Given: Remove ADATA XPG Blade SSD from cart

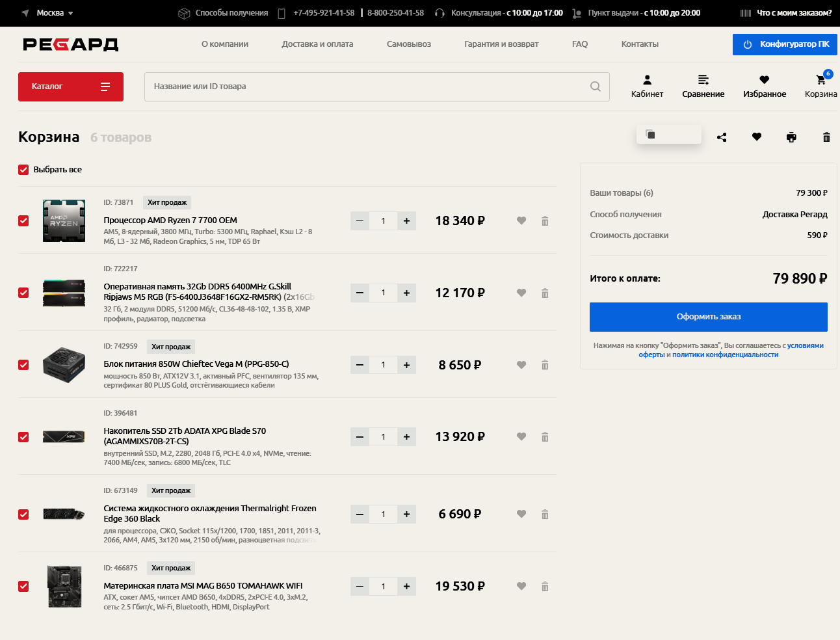Looking at the screenshot, I should pos(545,437).
